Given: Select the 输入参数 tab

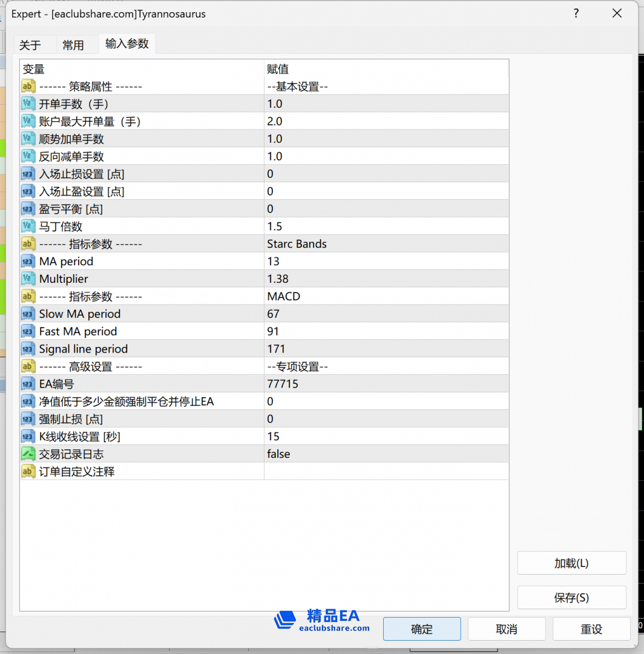Looking at the screenshot, I should 126,44.
